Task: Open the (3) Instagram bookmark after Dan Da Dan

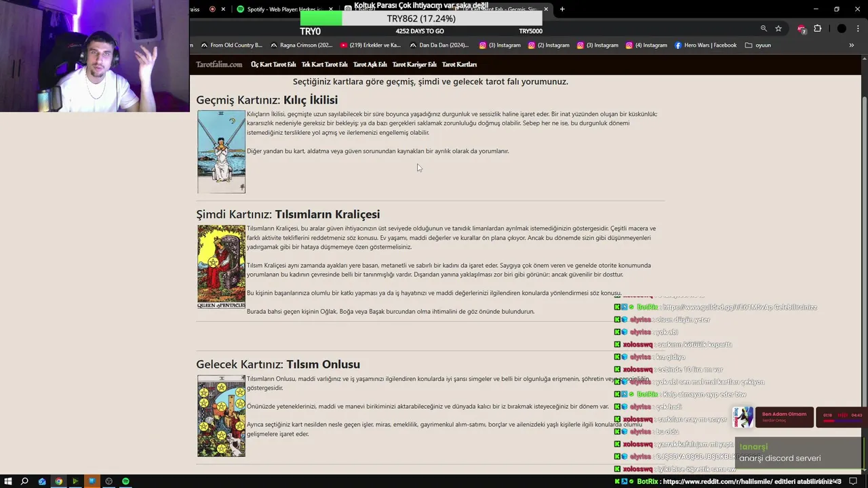Action: (x=500, y=45)
